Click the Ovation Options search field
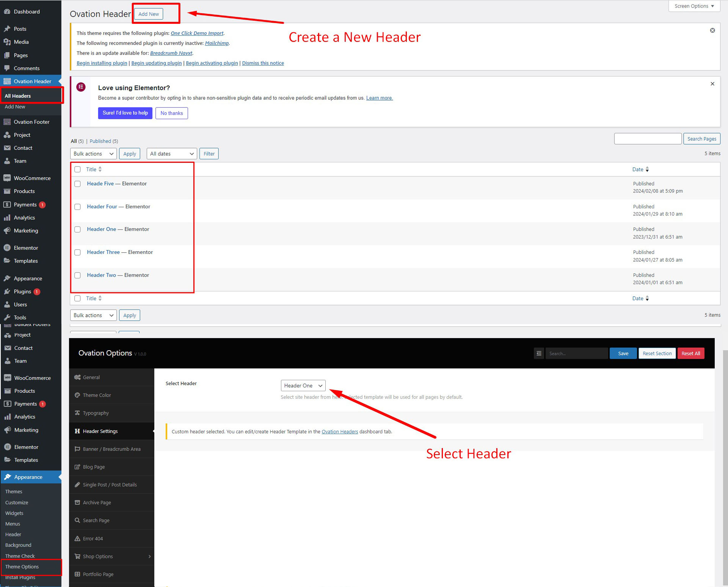The width and height of the screenshot is (728, 587). tap(576, 353)
